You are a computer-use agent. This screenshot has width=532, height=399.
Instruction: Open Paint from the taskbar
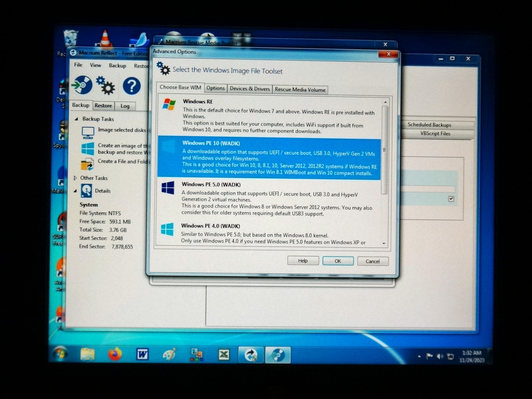tap(169, 354)
